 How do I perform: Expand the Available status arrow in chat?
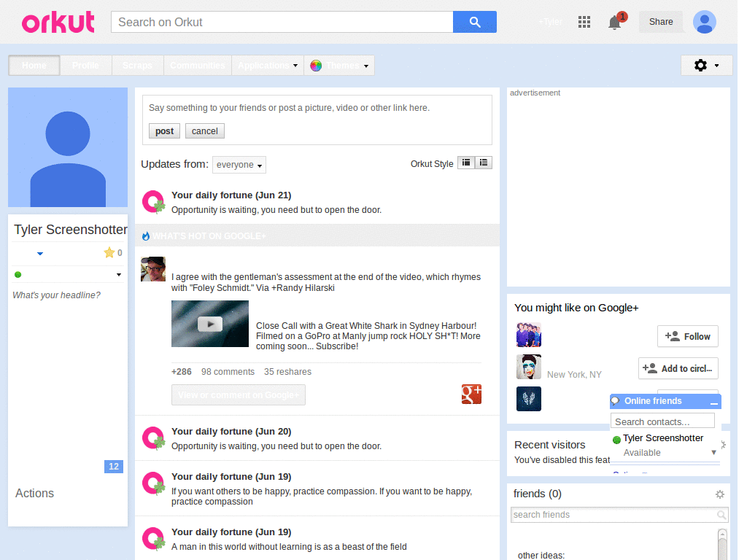pos(713,452)
